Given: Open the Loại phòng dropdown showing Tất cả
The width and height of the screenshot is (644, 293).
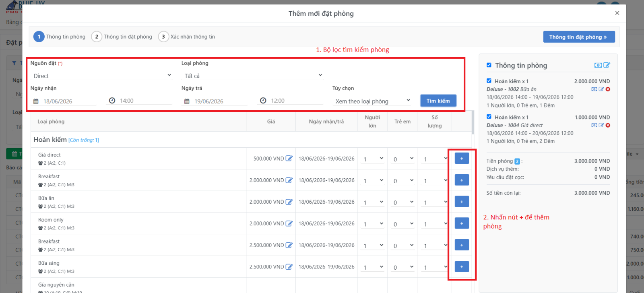Looking at the screenshot, I should point(253,76).
